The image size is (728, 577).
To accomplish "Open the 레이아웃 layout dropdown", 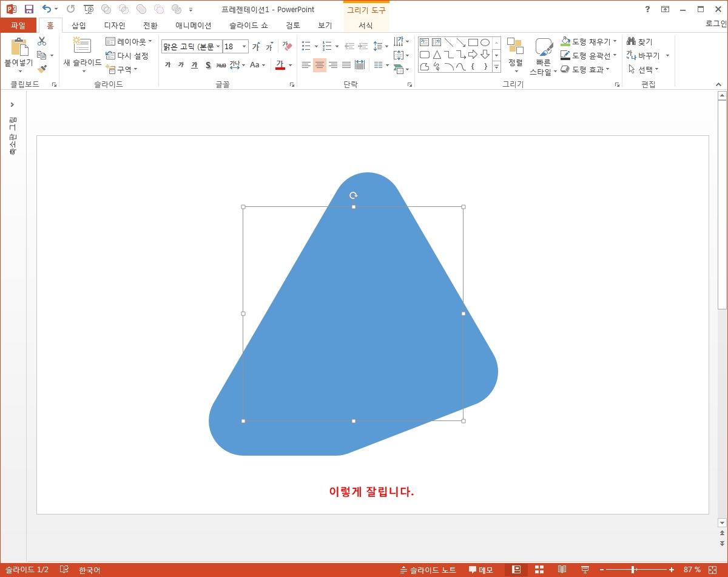I will pyautogui.click(x=129, y=41).
